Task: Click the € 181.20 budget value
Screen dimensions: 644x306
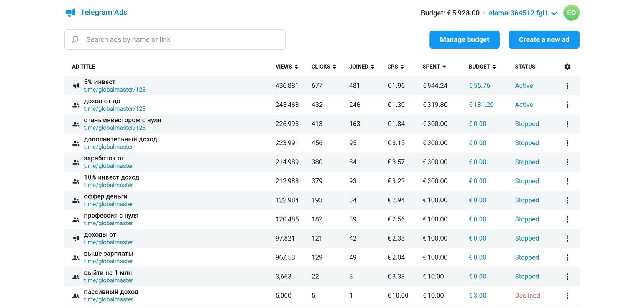Action: tap(481, 105)
